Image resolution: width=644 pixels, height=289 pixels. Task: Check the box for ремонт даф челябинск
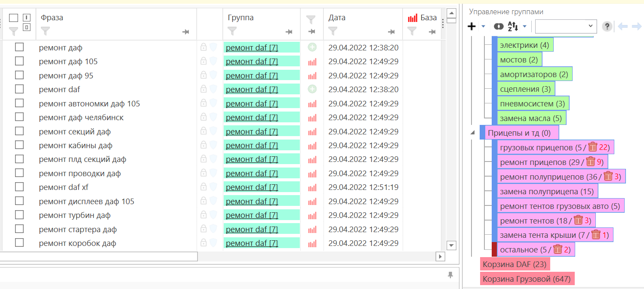pyautogui.click(x=19, y=117)
